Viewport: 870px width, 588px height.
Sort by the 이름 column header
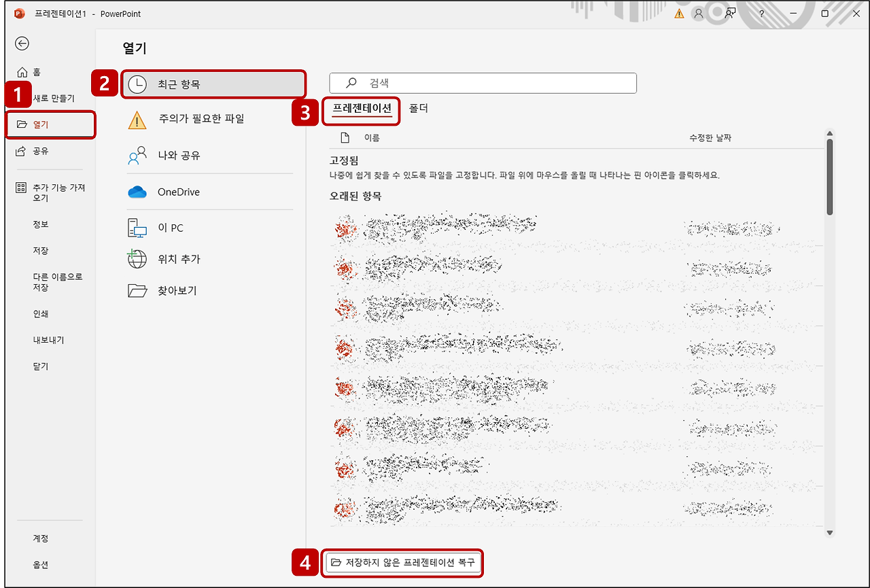(372, 138)
